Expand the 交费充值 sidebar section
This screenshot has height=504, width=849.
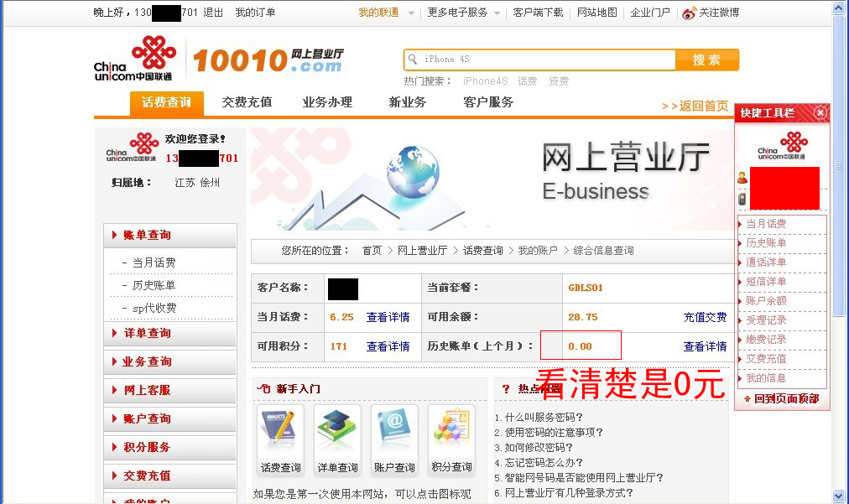[x=170, y=475]
